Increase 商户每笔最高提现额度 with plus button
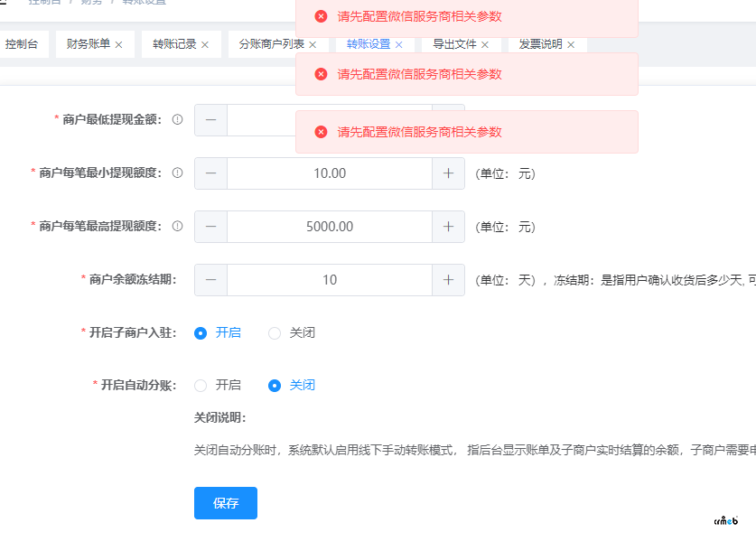The height and width of the screenshot is (551, 756). 448,227
